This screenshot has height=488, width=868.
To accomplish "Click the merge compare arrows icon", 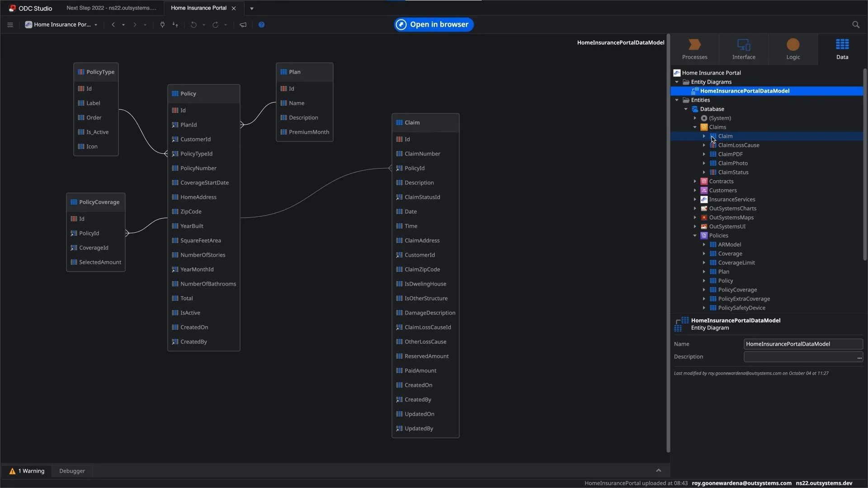I will [175, 25].
